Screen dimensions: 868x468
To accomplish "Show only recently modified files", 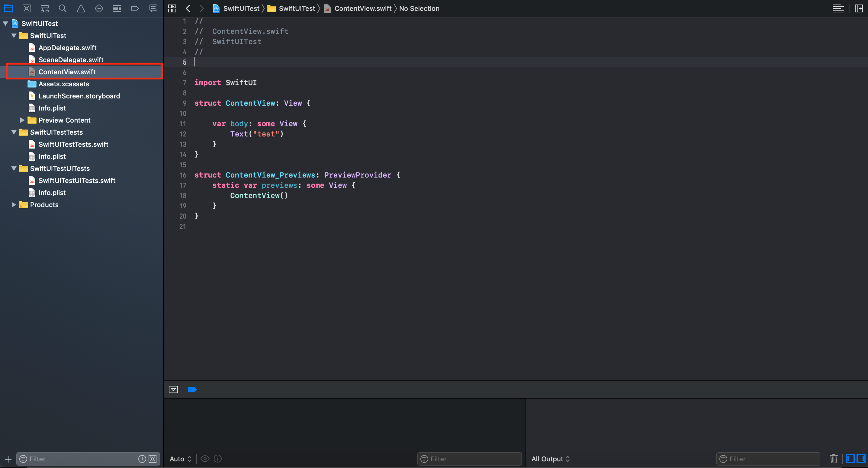I will coord(142,459).
